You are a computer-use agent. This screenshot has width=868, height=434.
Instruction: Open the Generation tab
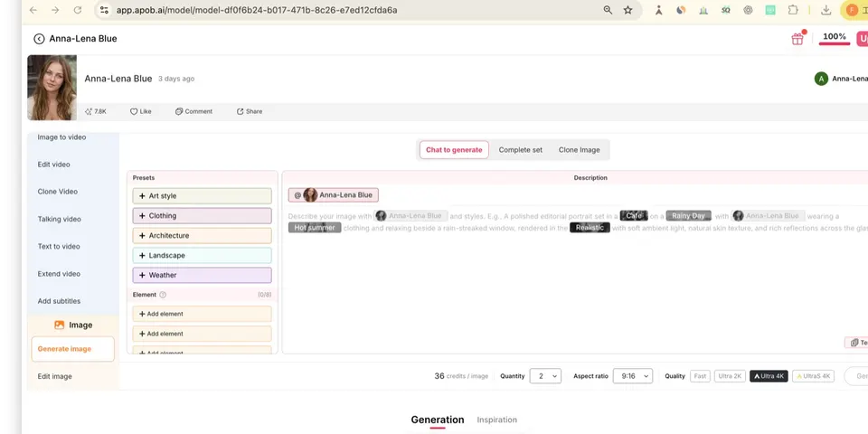[438, 420]
